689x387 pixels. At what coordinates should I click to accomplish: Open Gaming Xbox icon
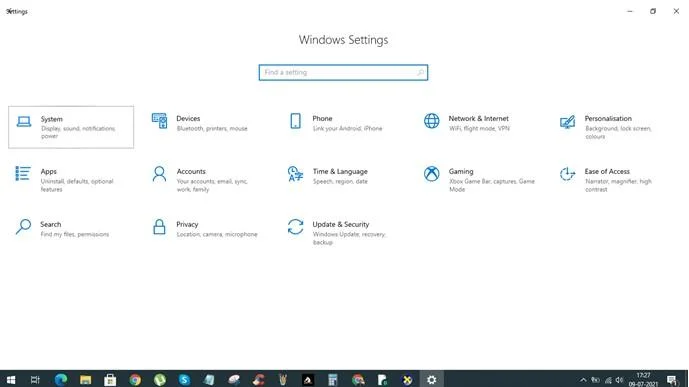[432, 174]
